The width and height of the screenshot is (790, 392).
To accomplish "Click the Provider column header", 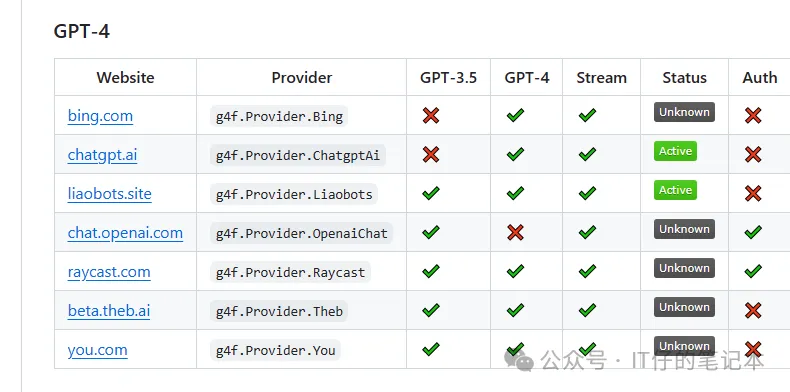I will pyautogui.click(x=301, y=77).
